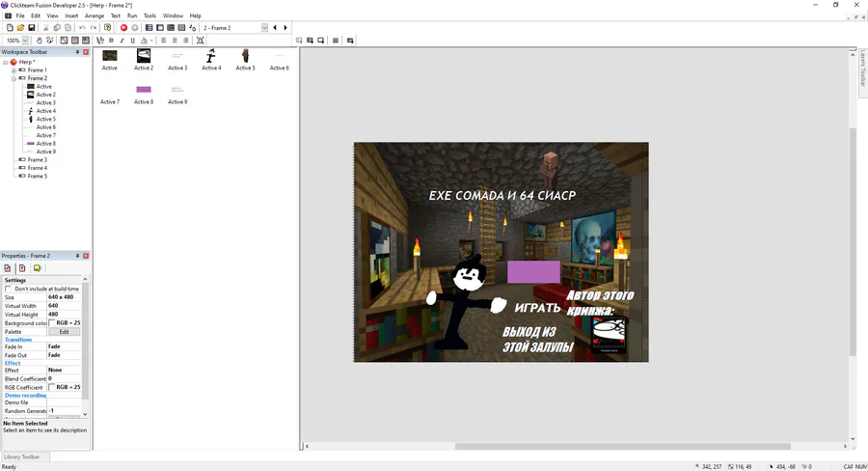Click the center frame icon
The image size is (868, 471).
click(201, 41)
